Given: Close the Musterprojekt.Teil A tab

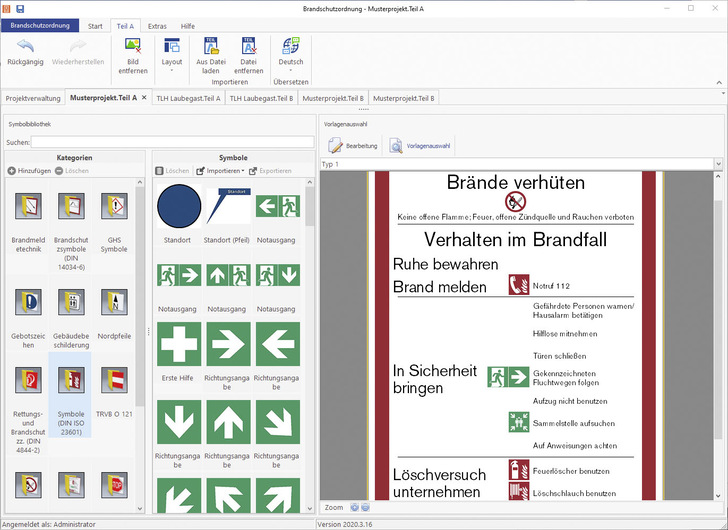Looking at the screenshot, I should [144, 98].
